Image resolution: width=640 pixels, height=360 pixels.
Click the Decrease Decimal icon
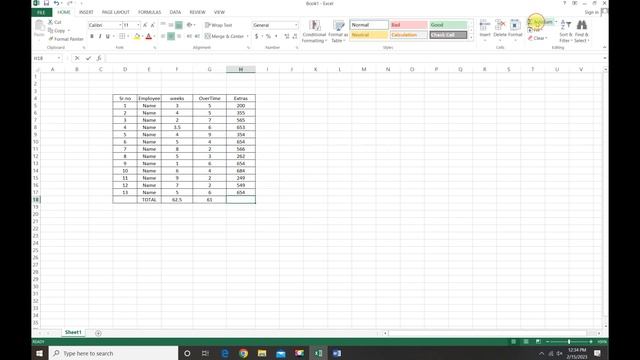(295, 36)
